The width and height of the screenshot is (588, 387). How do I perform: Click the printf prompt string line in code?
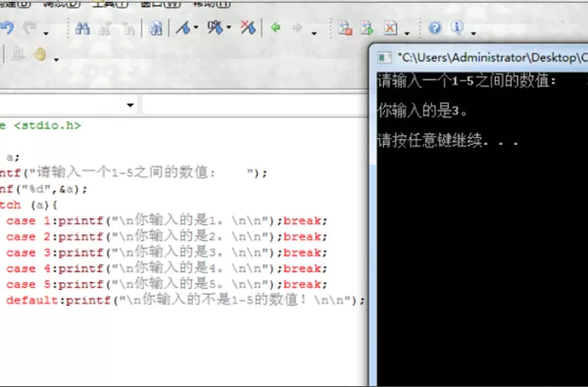pyautogui.click(x=133, y=172)
